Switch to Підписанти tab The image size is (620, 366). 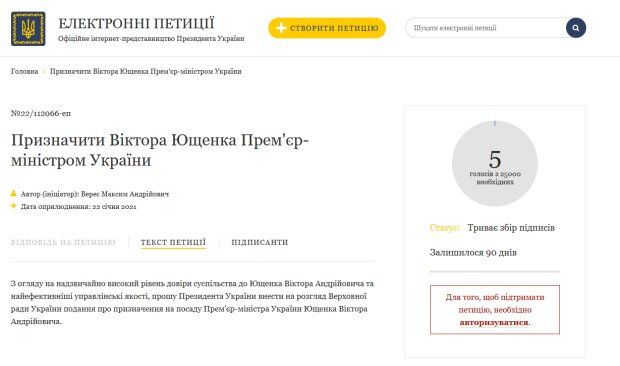[260, 242]
